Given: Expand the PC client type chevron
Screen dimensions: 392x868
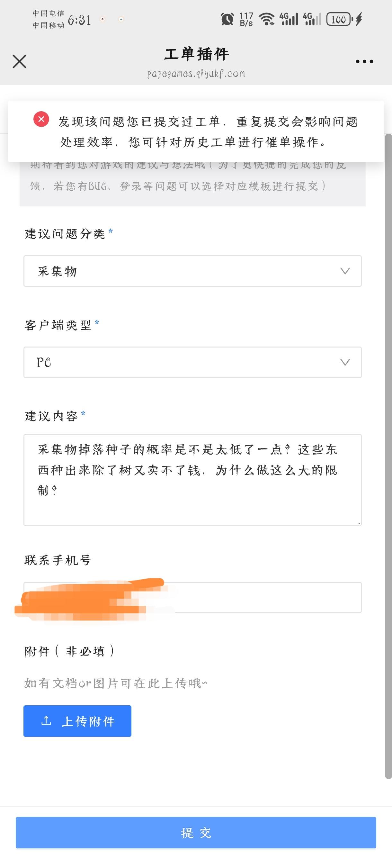Looking at the screenshot, I should [x=345, y=362].
